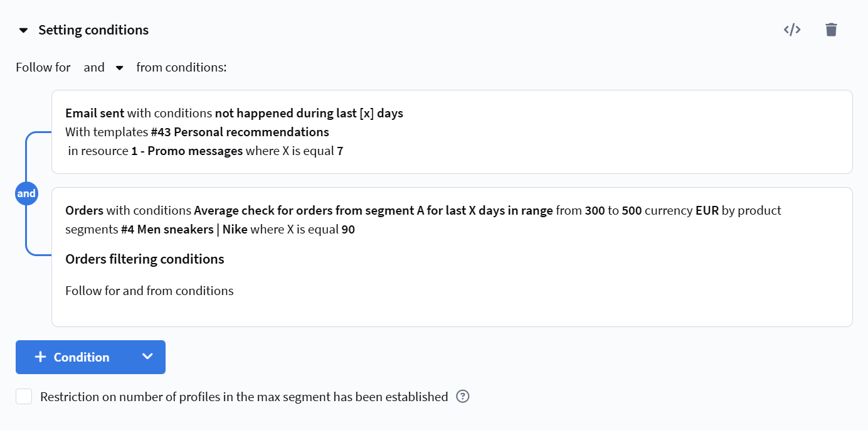Click the "Email sent" condition title
The height and width of the screenshot is (430, 868).
(x=95, y=114)
